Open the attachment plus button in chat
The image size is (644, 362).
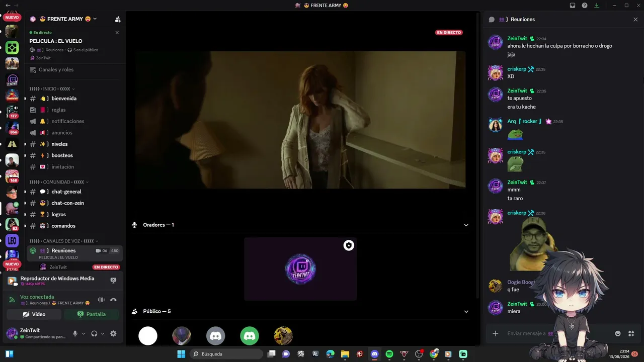(x=496, y=333)
